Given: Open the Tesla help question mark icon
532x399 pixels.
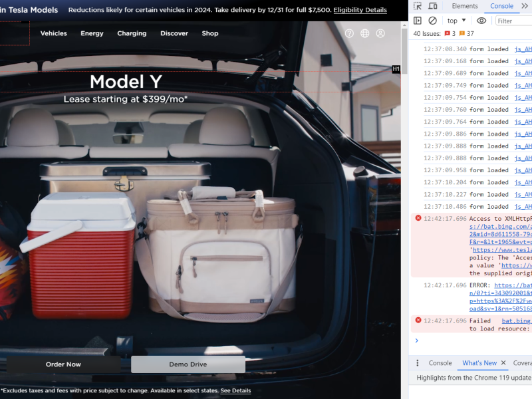Looking at the screenshot, I should (349, 33).
